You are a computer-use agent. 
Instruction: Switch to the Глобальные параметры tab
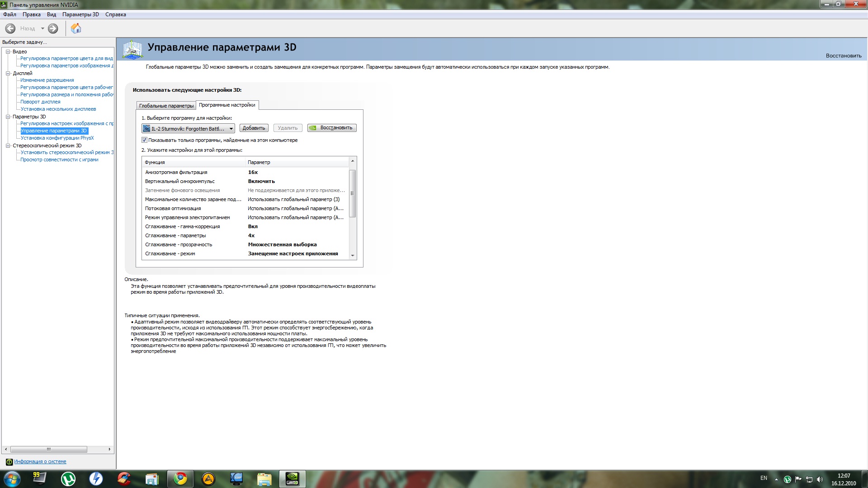(166, 106)
